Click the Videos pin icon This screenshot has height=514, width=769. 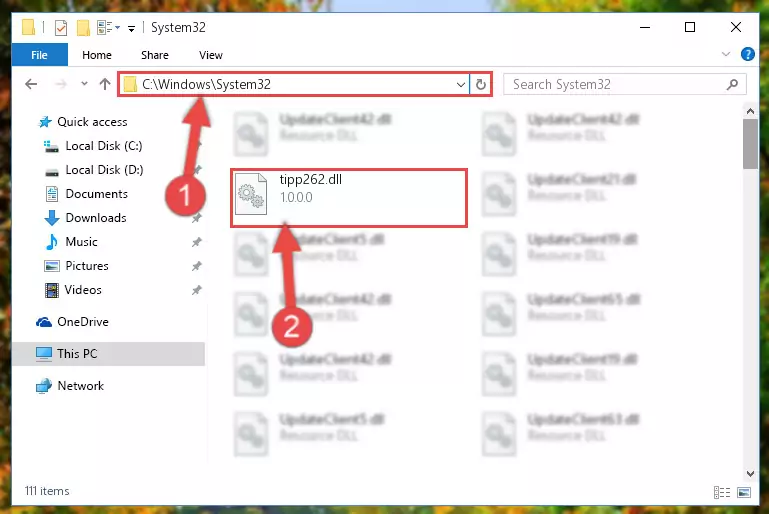197,290
